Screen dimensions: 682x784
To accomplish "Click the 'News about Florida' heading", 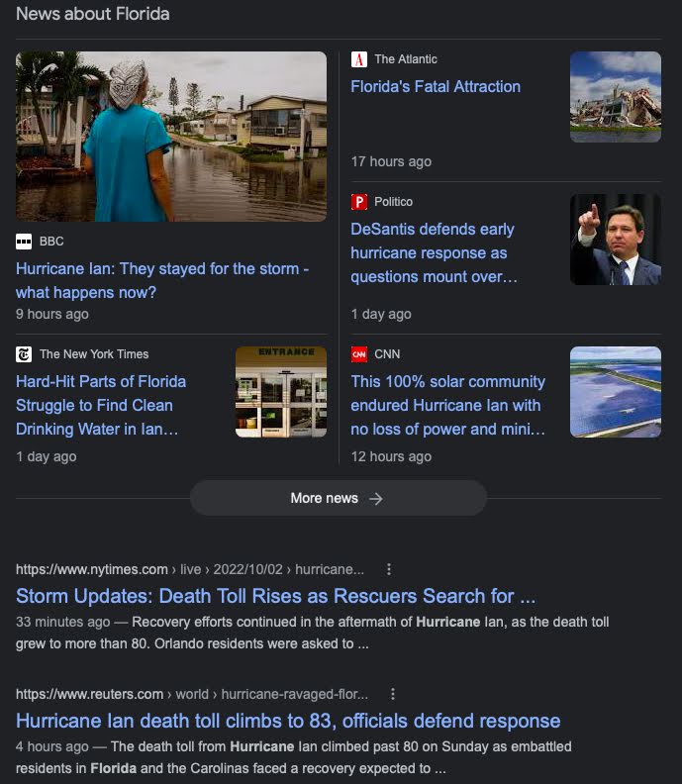I will [x=92, y=14].
